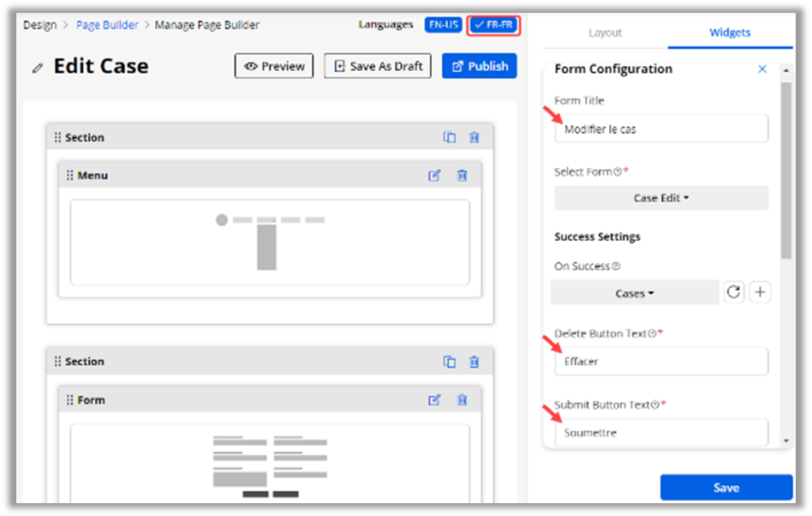Switch language to EN-US

coord(444,25)
